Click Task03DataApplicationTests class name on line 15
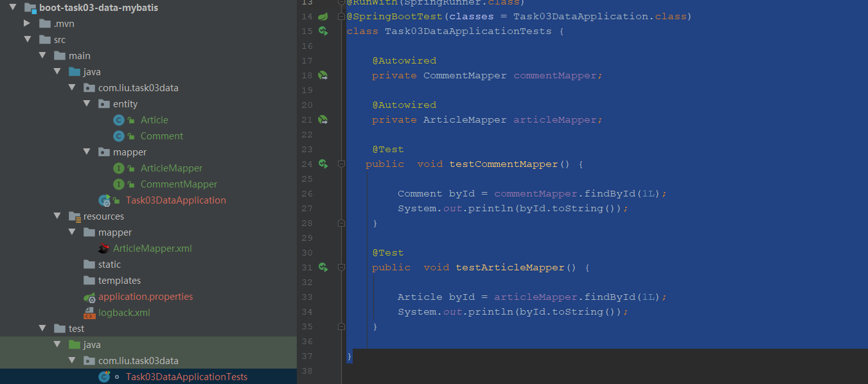 pos(468,31)
